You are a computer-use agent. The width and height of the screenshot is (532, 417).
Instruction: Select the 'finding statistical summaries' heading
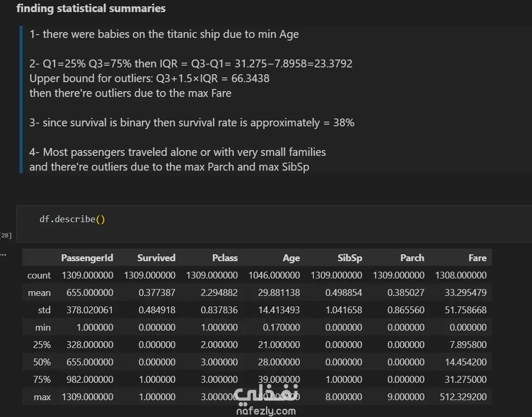(91, 8)
